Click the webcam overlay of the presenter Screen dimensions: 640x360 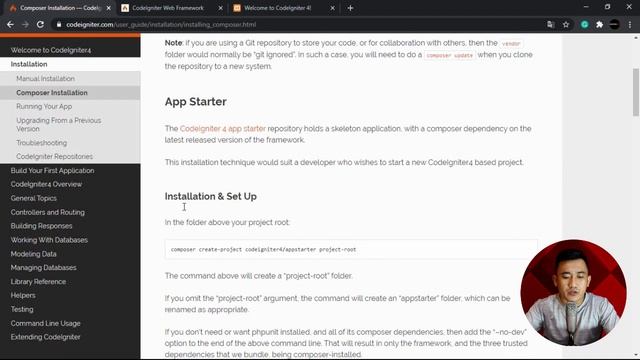pyautogui.click(x=573, y=293)
